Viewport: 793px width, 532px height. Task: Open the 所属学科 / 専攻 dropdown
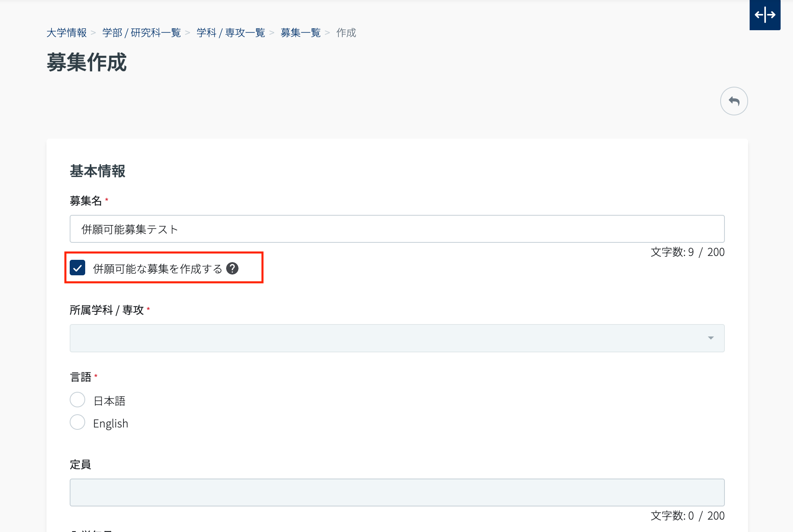(x=387, y=338)
